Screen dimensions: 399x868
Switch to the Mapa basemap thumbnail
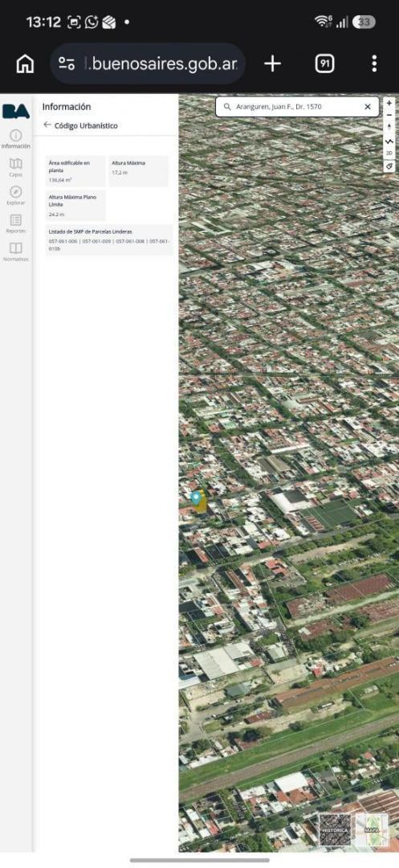click(x=372, y=829)
